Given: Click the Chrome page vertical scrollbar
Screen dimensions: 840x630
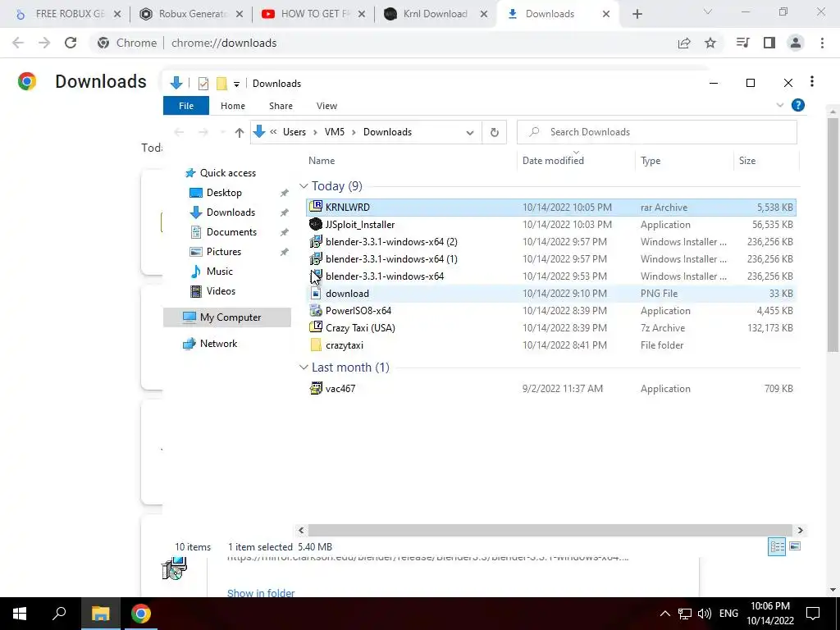Looking at the screenshot, I should point(833,235).
